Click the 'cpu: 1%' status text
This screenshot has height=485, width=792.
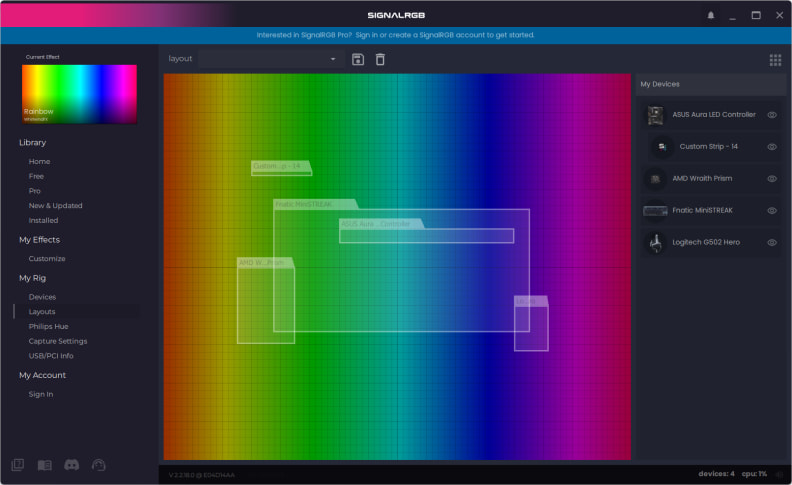754,474
